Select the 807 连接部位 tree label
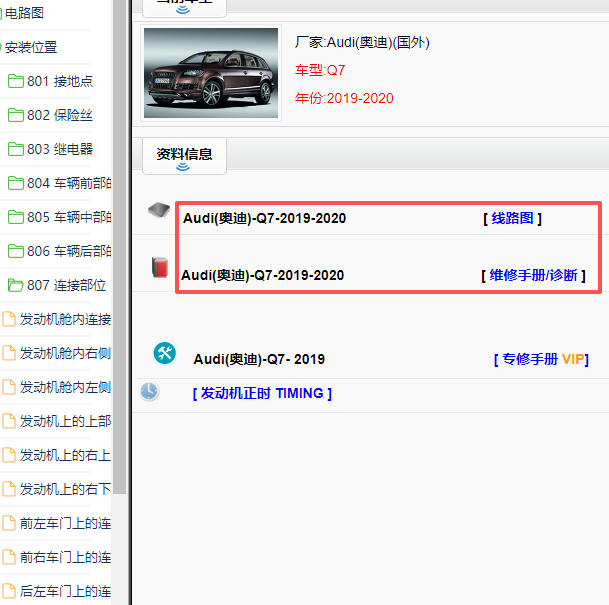609x605 pixels. coord(66,285)
